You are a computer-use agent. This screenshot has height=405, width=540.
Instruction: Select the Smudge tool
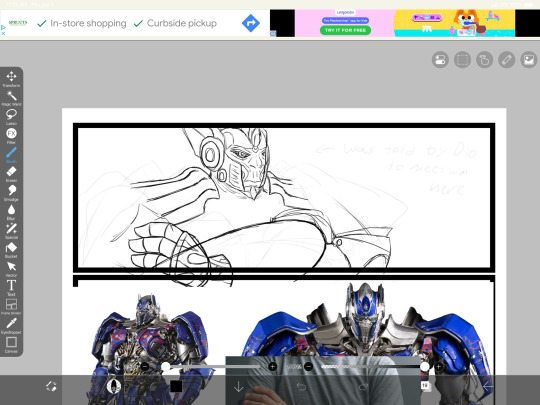coord(11,193)
